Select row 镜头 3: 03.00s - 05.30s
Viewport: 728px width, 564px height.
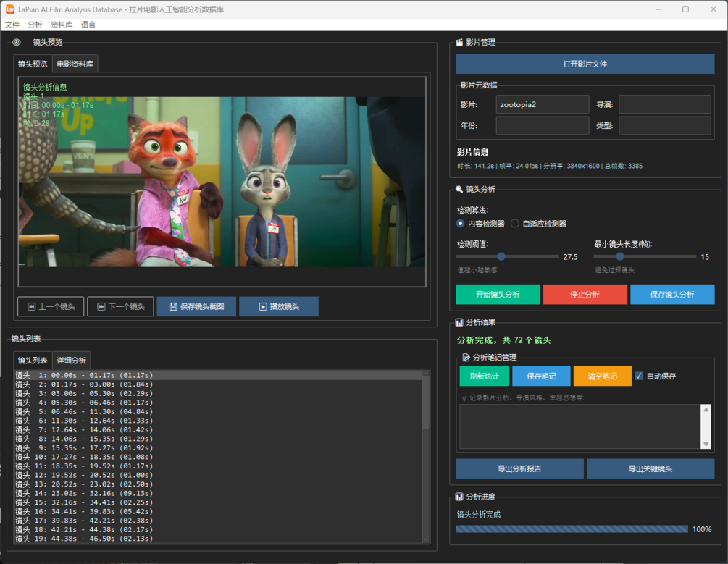coord(218,393)
